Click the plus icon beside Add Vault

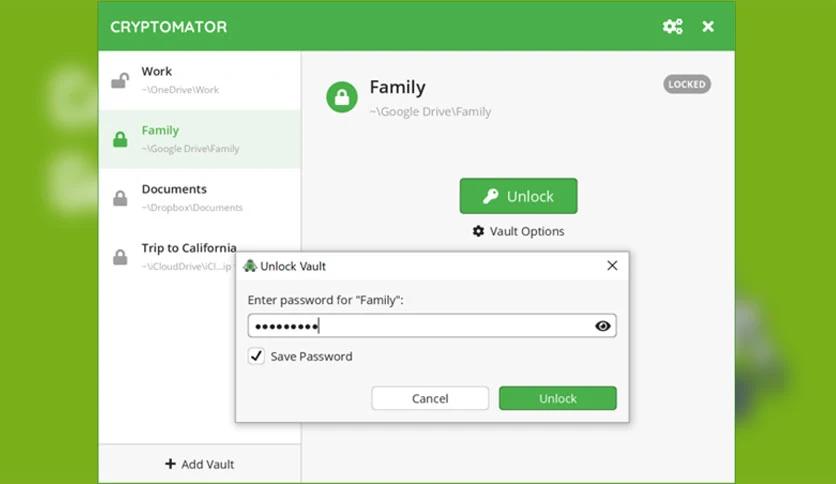pos(170,464)
